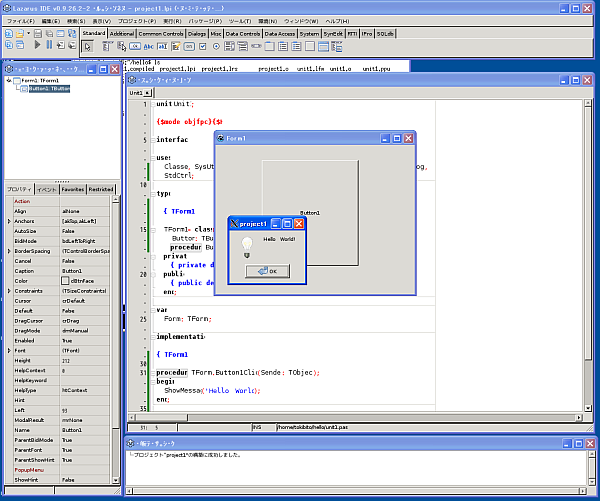This screenshot has width=600, height=501.
Task: Click the DragMode value 'dmManual'
Action: pyautogui.click(x=85, y=331)
